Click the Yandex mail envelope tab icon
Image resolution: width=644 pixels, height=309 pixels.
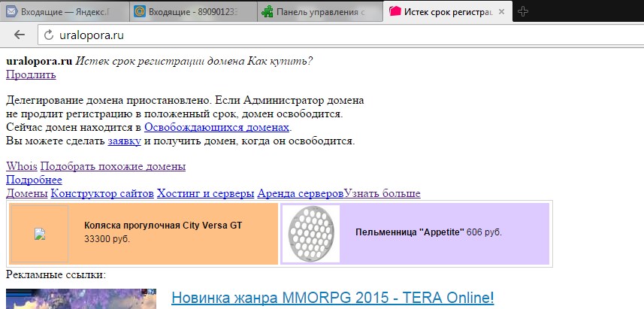pyautogui.click(x=11, y=11)
